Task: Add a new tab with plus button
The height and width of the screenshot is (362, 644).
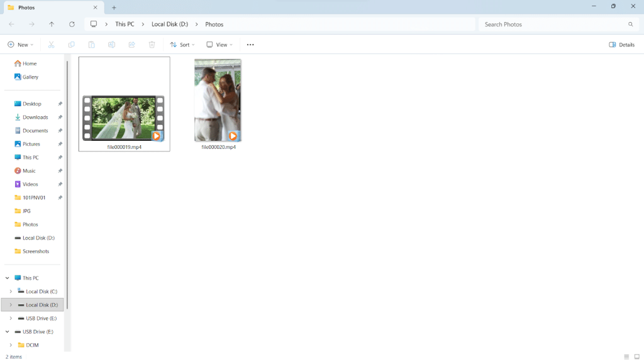Action: [x=114, y=8]
